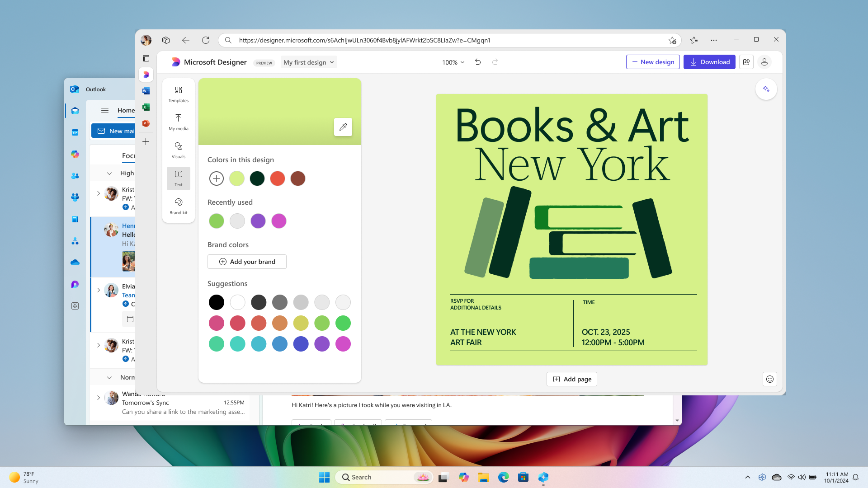This screenshot has width=868, height=488.
Task: Open PowerPoint from the Edge sidebar
Action: [x=146, y=123]
